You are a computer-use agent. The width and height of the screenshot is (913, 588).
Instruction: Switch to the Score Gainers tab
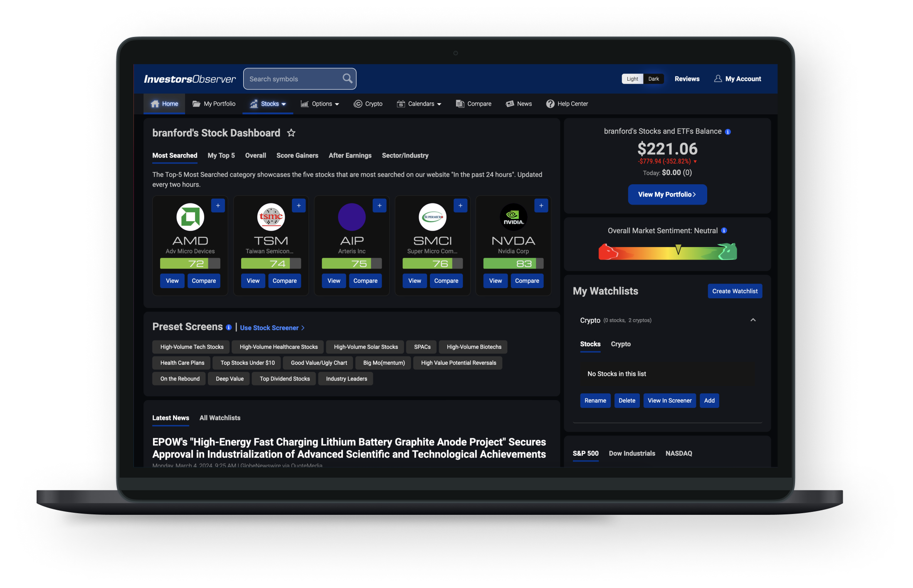click(x=297, y=156)
